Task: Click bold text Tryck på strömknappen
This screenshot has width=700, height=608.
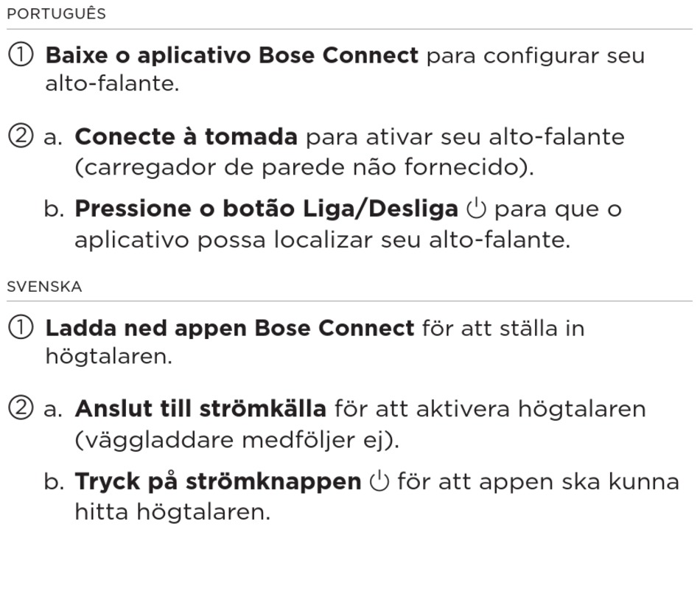Action: point(218,481)
